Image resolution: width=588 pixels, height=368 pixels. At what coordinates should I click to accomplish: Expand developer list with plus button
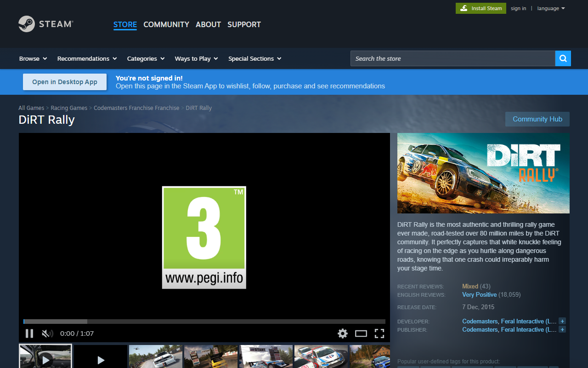tap(562, 321)
